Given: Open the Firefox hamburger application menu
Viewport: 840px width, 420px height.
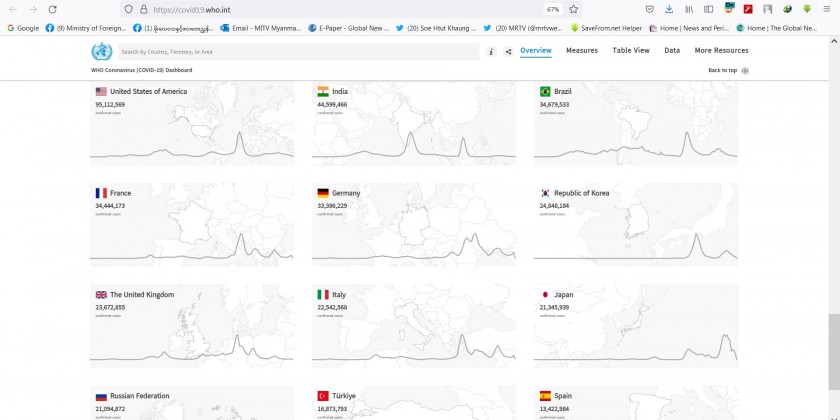Looking at the screenshot, I should [x=827, y=9].
